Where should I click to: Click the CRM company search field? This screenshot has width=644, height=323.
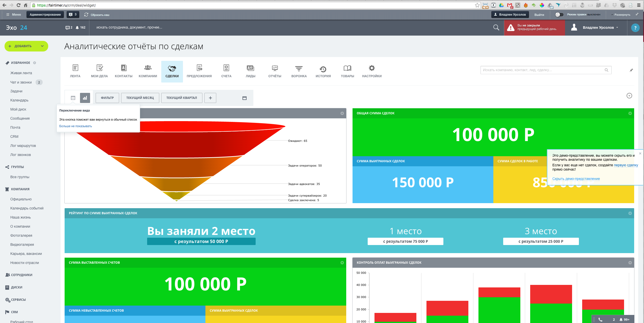point(543,70)
